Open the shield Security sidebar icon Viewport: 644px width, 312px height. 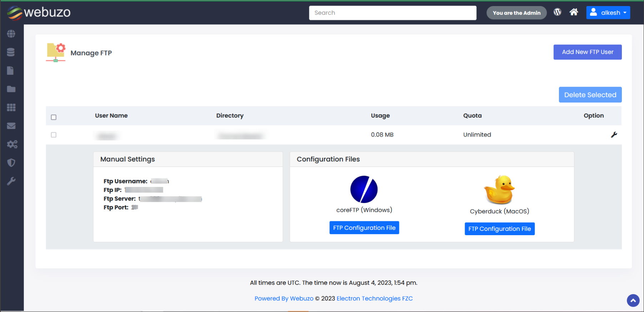pos(11,163)
